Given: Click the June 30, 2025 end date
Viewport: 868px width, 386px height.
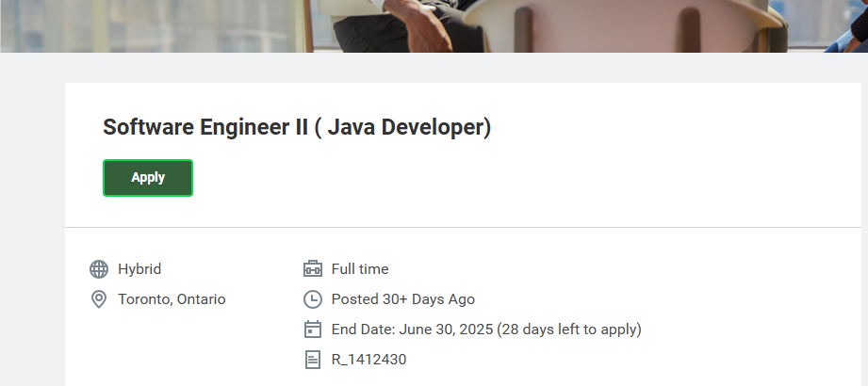Looking at the screenshot, I should 446,330.
